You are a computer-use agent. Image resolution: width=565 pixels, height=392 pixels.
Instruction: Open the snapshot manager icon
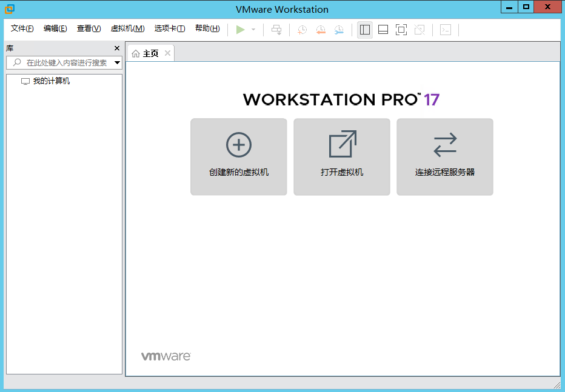pos(339,30)
